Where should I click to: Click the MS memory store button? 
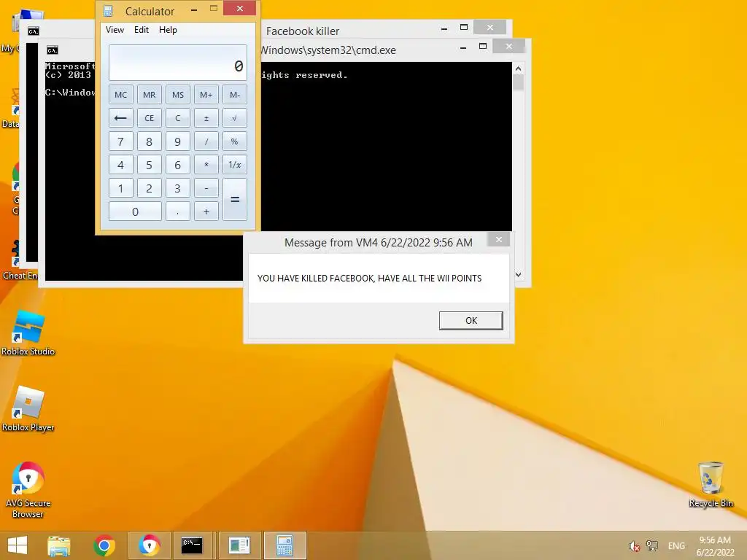pos(178,95)
